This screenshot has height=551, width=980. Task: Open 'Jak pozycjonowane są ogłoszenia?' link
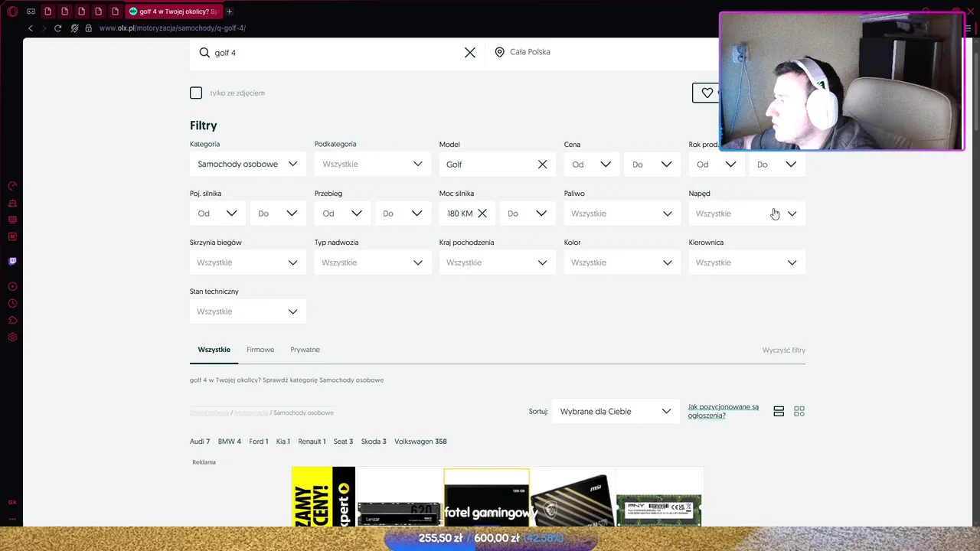point(724,411)
